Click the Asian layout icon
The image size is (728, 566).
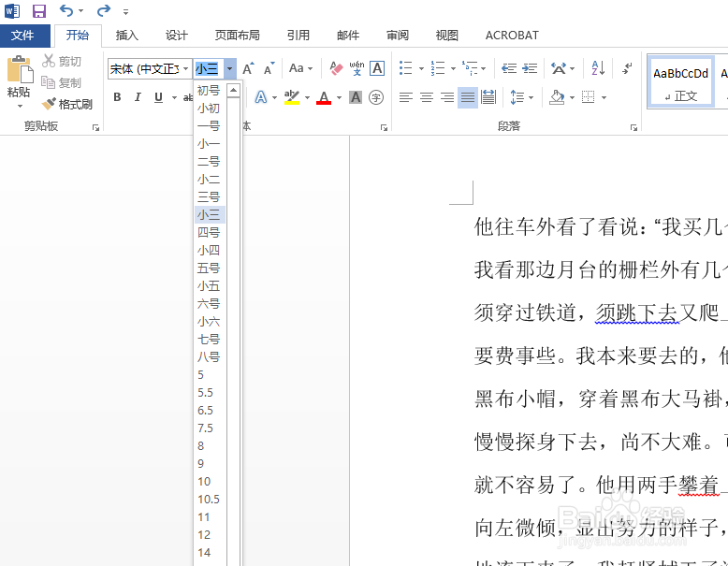pos(559,68)
